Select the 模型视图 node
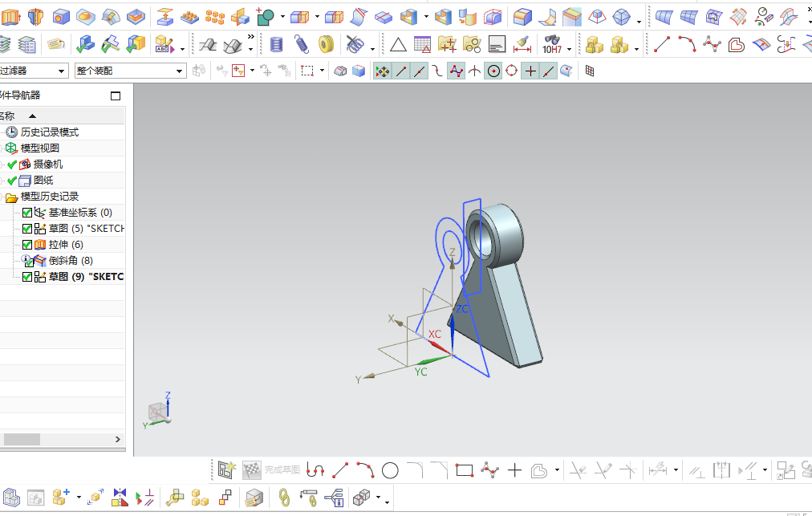The width and height of the screenshot is (812, 516). coord(39,148)
